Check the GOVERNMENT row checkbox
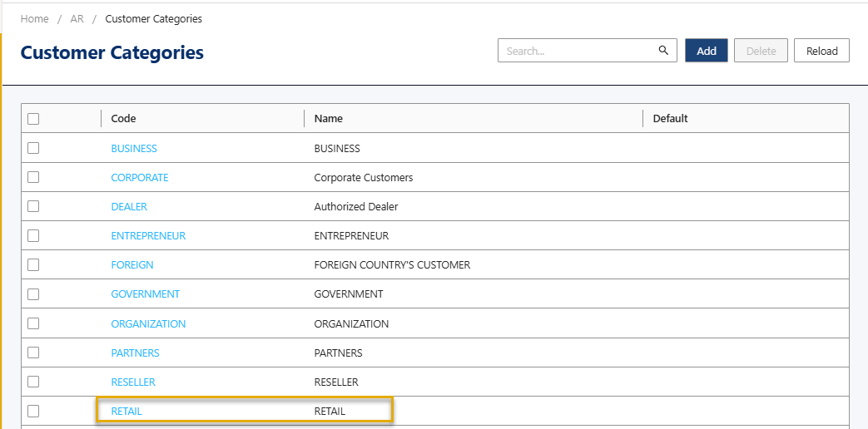This screenshot has width=868, height=429. 33,294
